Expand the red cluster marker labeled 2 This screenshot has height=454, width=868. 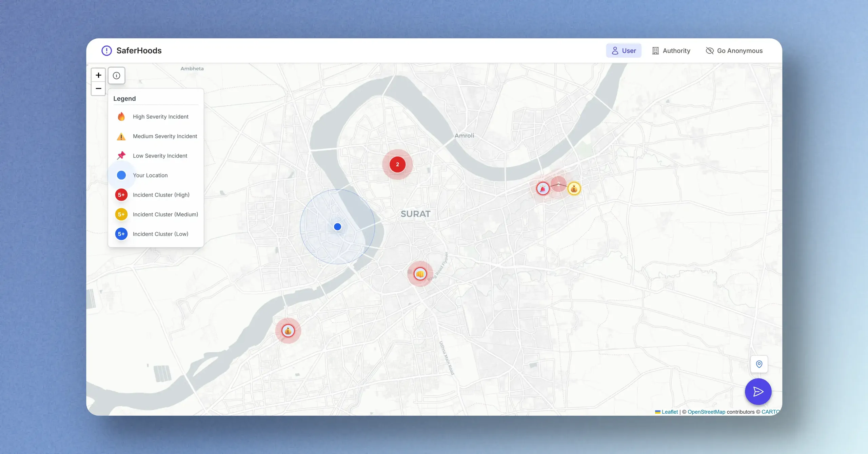point(397,164)
